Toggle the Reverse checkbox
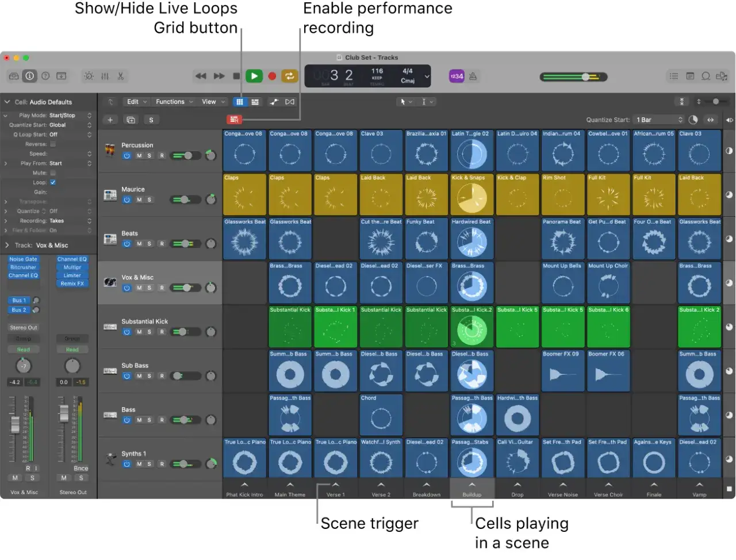 53,144
